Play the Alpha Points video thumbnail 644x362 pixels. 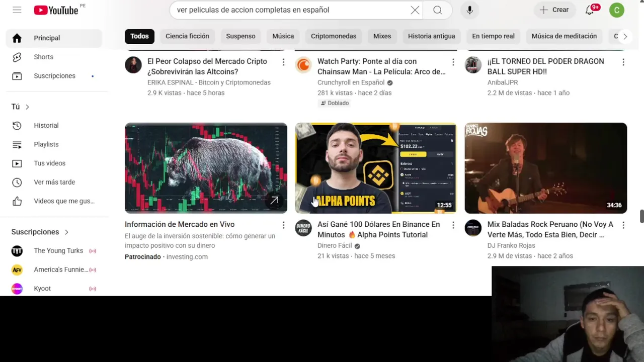pos(375,168)
